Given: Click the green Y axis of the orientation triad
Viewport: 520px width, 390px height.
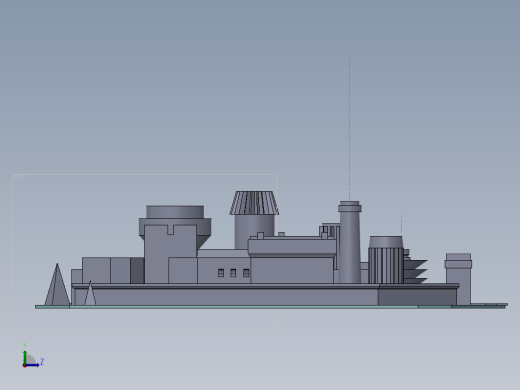Looking at the screenshot, I should click(25, 357).
